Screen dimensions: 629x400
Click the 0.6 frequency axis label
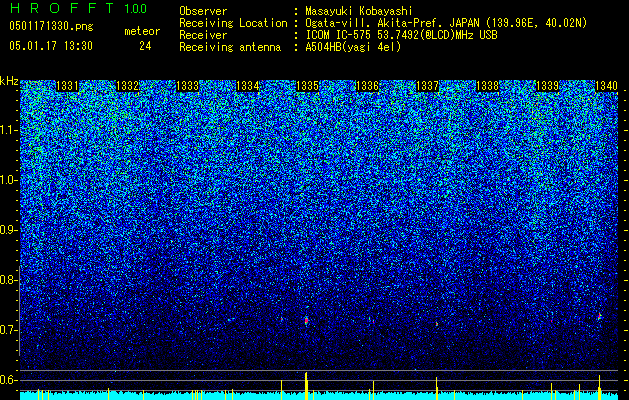click(9, 380)
